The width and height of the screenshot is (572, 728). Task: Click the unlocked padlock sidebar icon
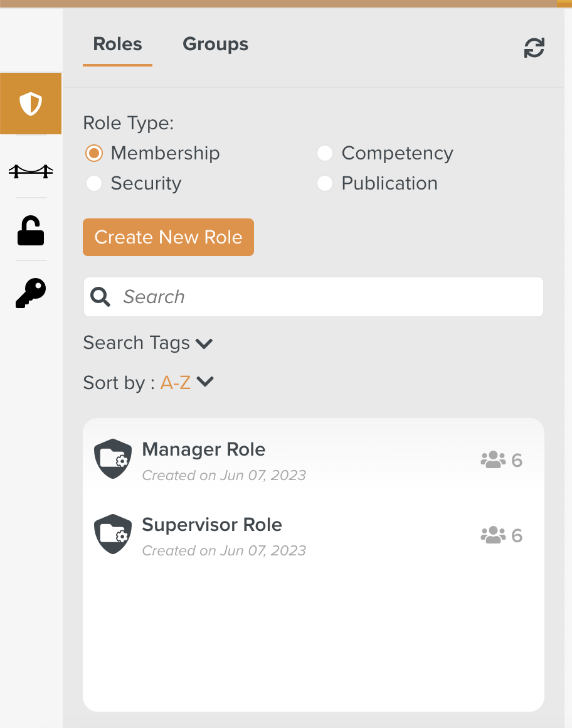(31, 230)
